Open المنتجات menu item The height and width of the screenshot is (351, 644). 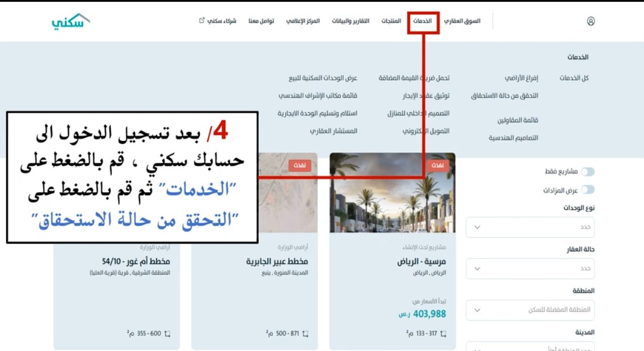pos(391,21)
